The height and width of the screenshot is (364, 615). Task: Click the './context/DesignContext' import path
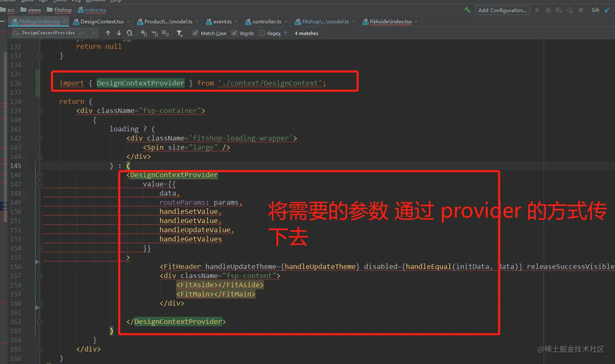270,83
